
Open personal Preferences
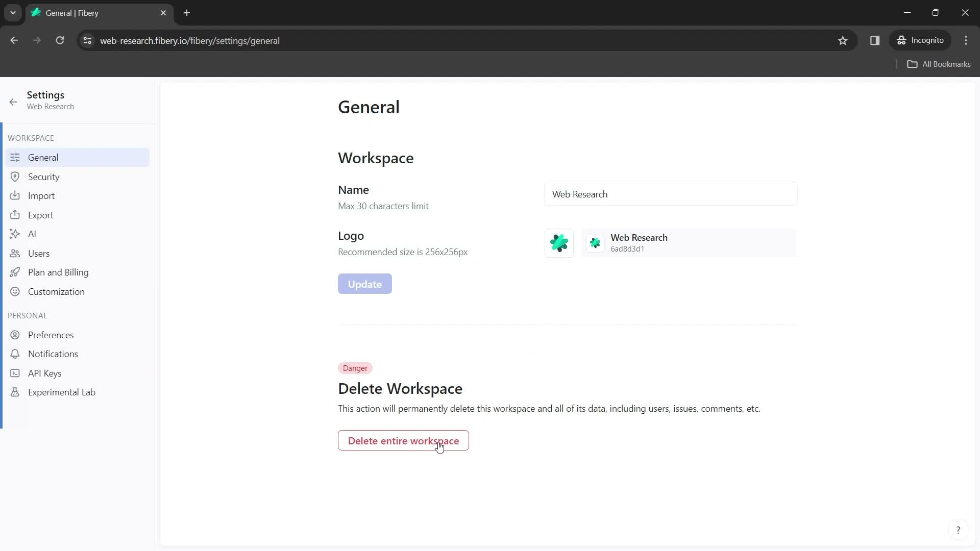(78, 335)
